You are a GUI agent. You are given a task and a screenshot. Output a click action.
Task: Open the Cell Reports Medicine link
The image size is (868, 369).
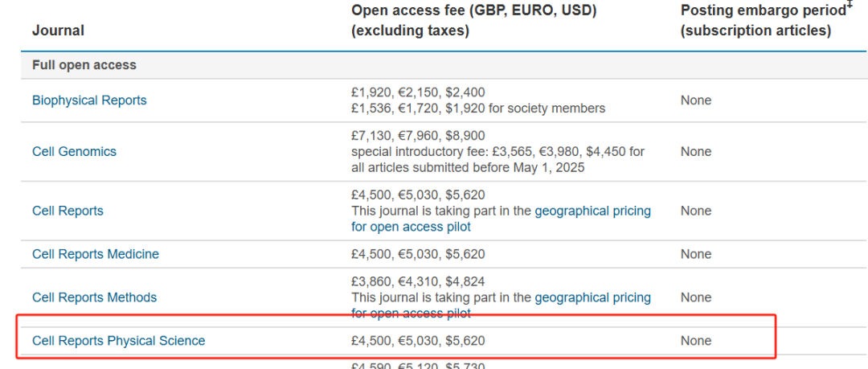pos(95,254)
